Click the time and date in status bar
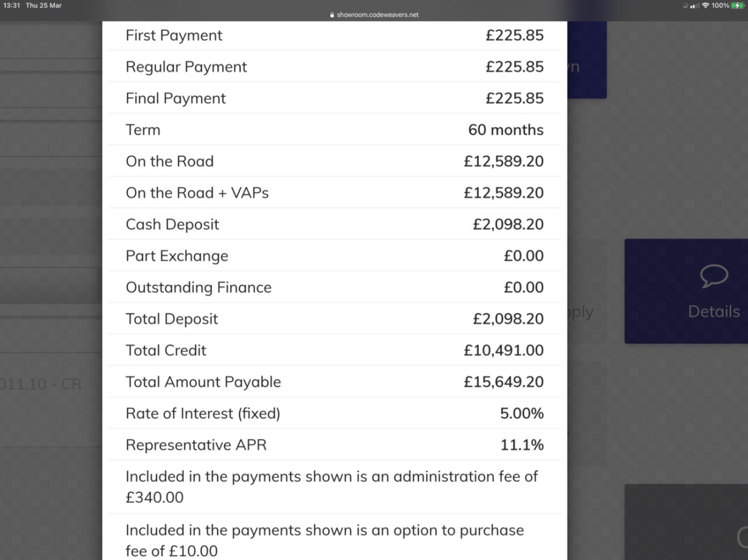 33,5
